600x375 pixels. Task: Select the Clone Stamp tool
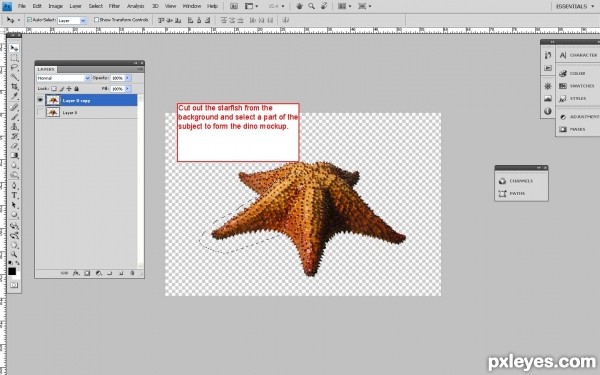coord(14,126)
